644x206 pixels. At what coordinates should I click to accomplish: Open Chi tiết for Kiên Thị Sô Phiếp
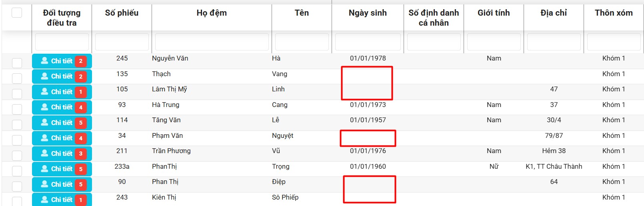click(x=62, y=200)
